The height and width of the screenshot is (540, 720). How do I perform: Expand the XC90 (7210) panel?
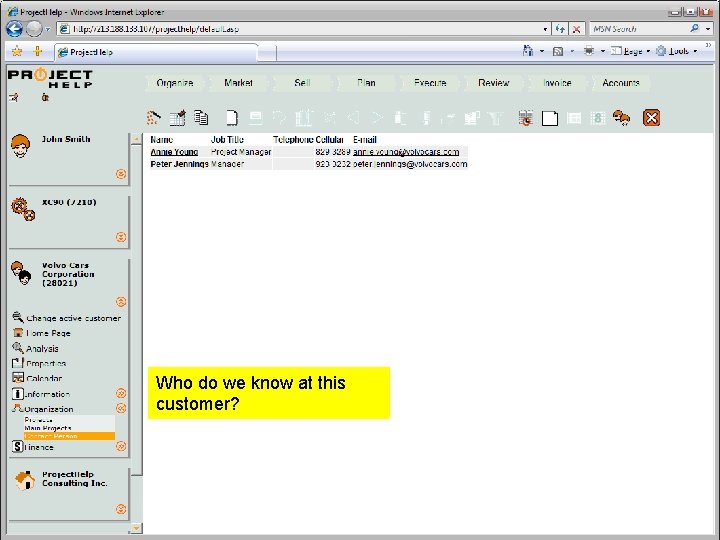(x=121, y=237)
